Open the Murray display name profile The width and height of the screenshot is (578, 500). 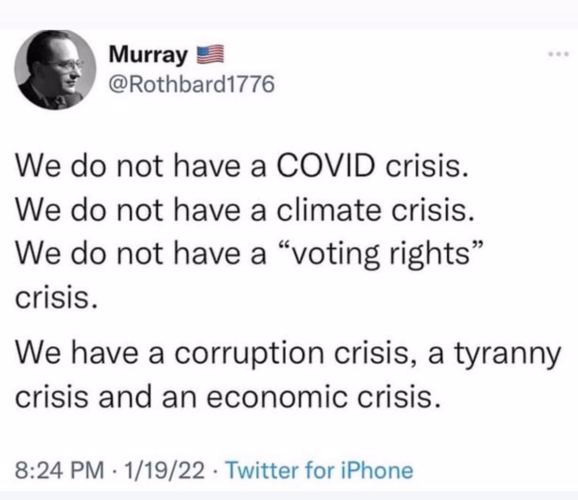click(148, 55)
